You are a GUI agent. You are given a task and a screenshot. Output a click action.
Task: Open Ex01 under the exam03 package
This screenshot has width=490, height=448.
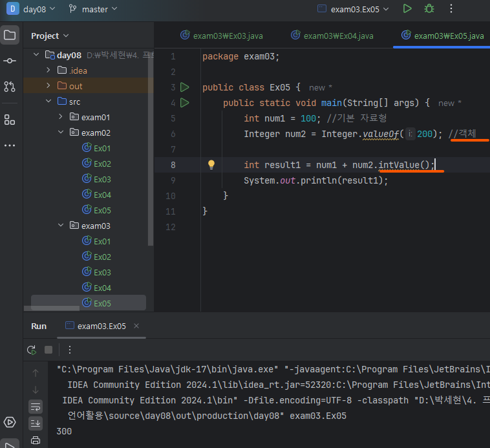(102, 241)
